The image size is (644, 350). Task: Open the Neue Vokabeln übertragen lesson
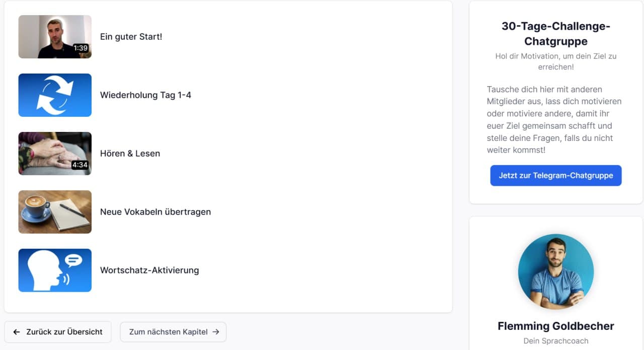pos(156,212)
